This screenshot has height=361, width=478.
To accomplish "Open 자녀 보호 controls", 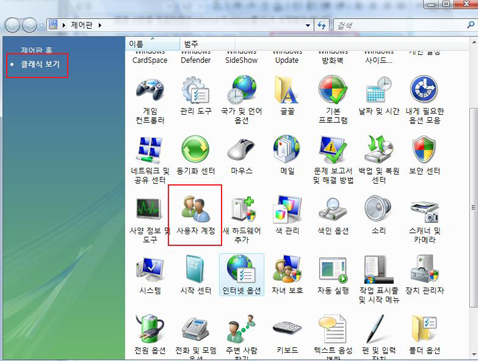I will (287, 275).
